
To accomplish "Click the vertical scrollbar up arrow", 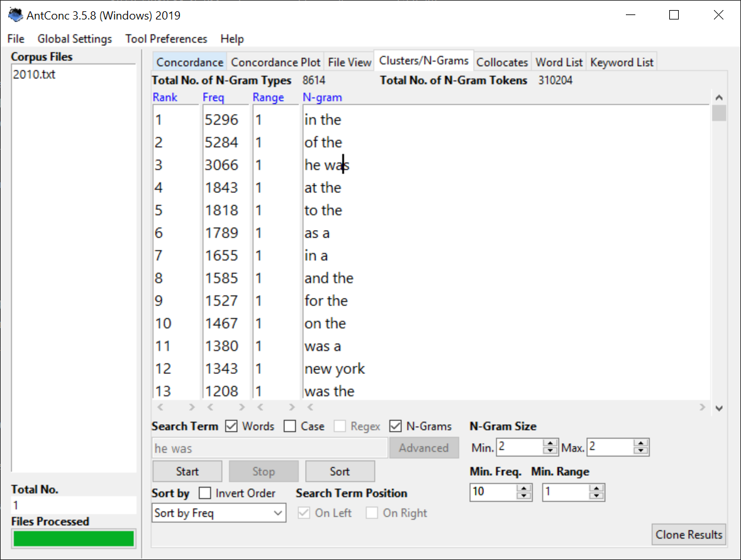I will click(719, 98).
